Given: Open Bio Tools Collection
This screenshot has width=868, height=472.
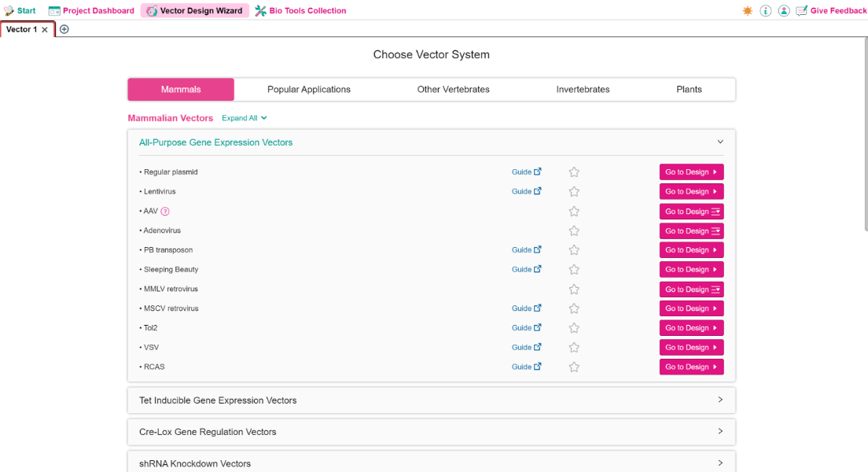Looking at the screenshot, I should point(300,10).
